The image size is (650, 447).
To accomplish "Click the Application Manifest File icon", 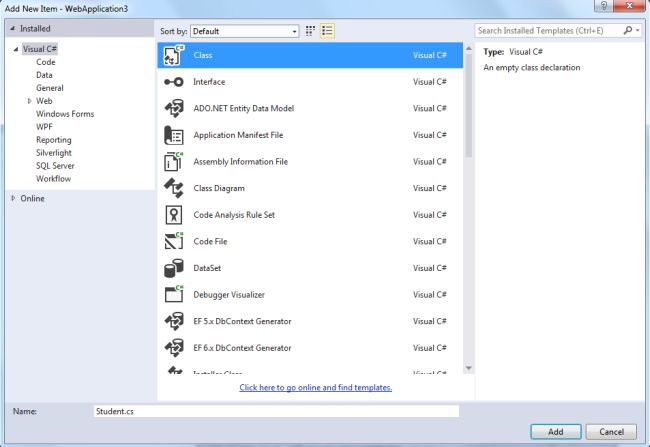I will click(174, 135).
